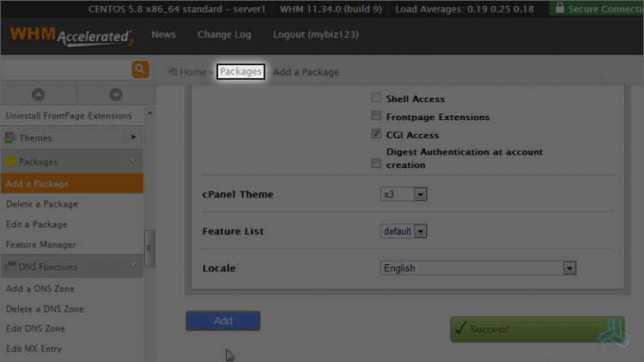
Task: Click Add a Package breadcrumb text
Action: coord(306,72)
